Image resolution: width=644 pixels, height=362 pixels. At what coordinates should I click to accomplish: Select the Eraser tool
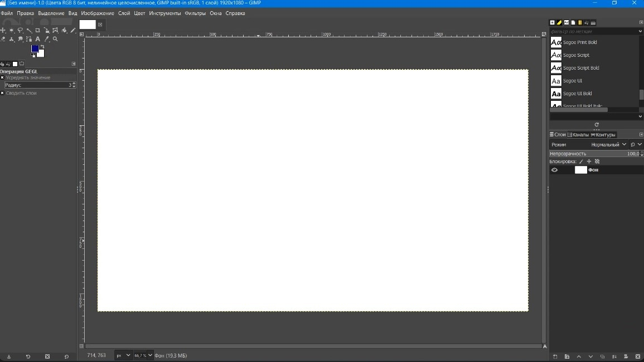3,39
